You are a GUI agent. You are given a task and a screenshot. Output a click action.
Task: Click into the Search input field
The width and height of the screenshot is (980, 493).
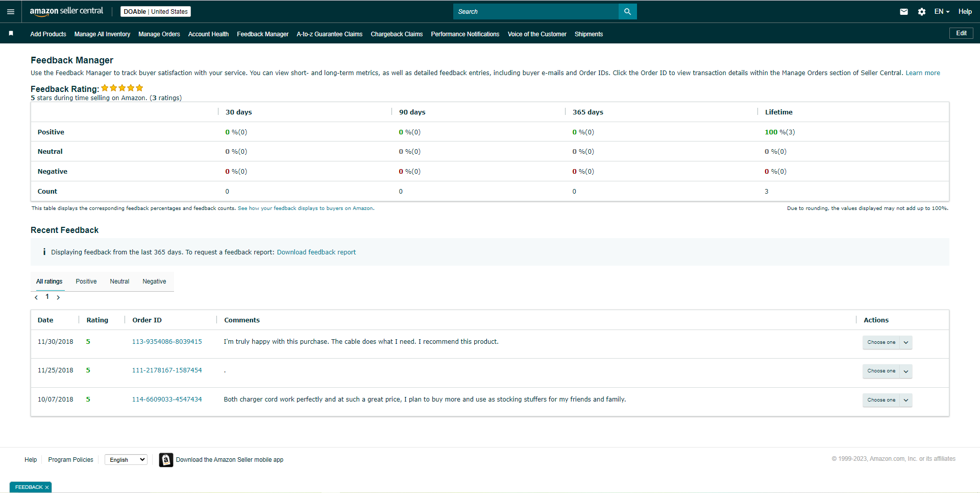coord(535,12)
